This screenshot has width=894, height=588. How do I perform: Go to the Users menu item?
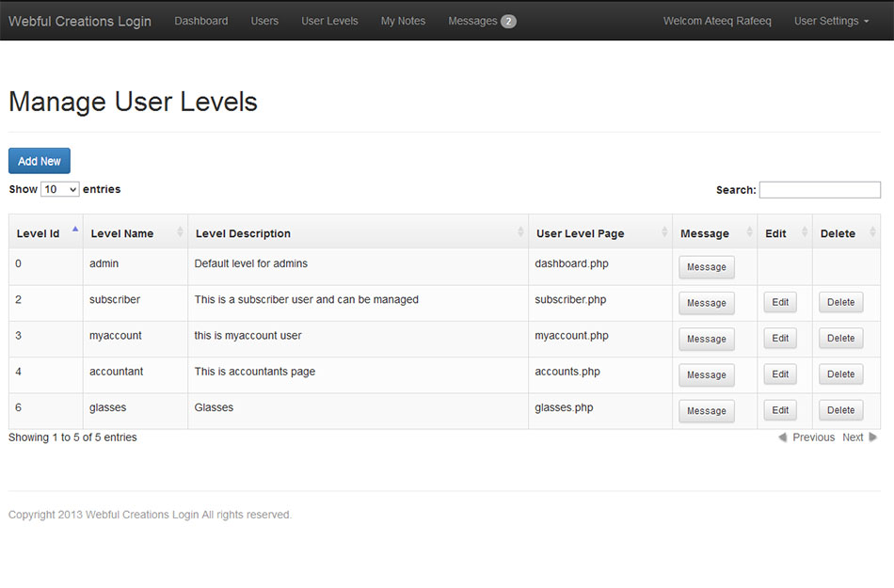click(264, 21)
